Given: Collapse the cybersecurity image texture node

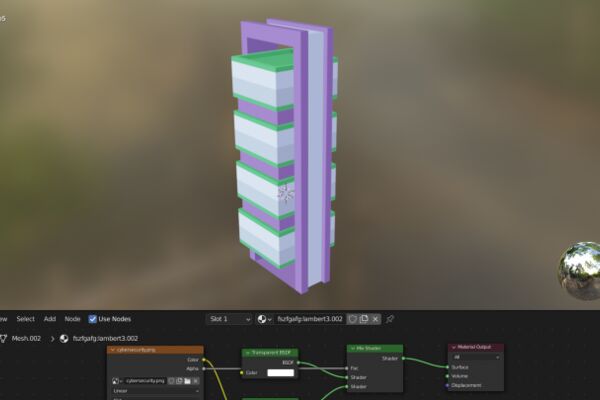Looking at the screenshot, I should coord(112,349).
